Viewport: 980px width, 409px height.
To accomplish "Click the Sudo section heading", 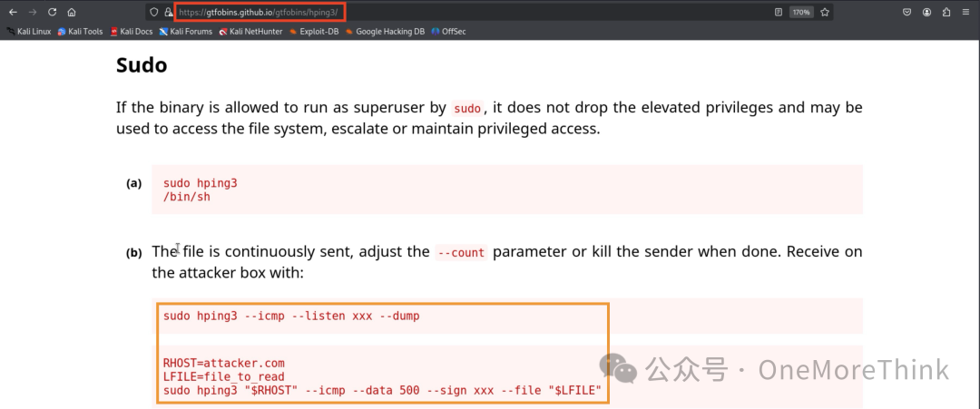I will [x=142, y=65].
